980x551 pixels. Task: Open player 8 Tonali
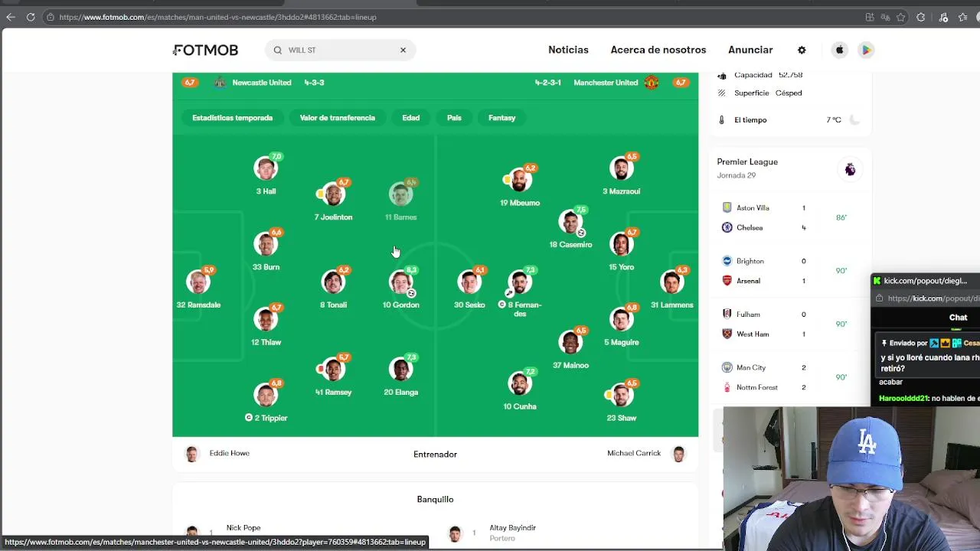[x=333, y=288]
